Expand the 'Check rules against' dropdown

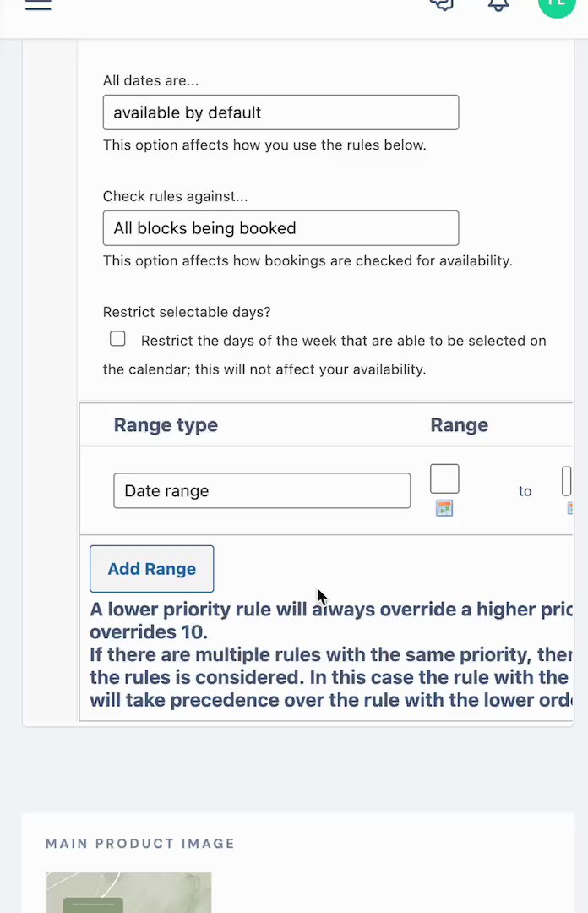click(280, 228)
